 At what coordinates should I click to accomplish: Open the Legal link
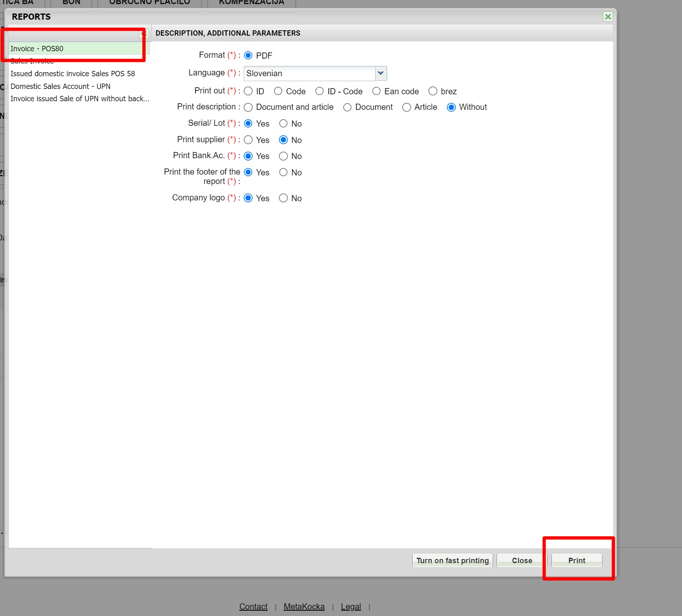(351, 607)
